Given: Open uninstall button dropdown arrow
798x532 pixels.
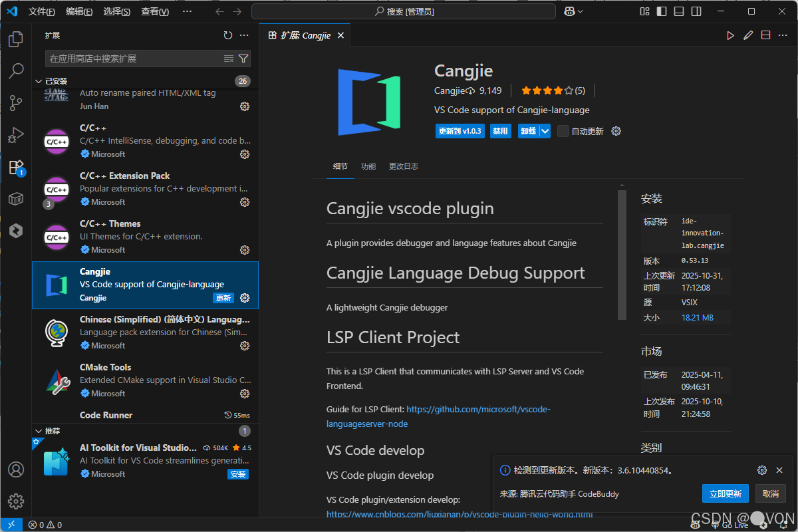Looking at the screenshot, I should click(x=545, y=131).
